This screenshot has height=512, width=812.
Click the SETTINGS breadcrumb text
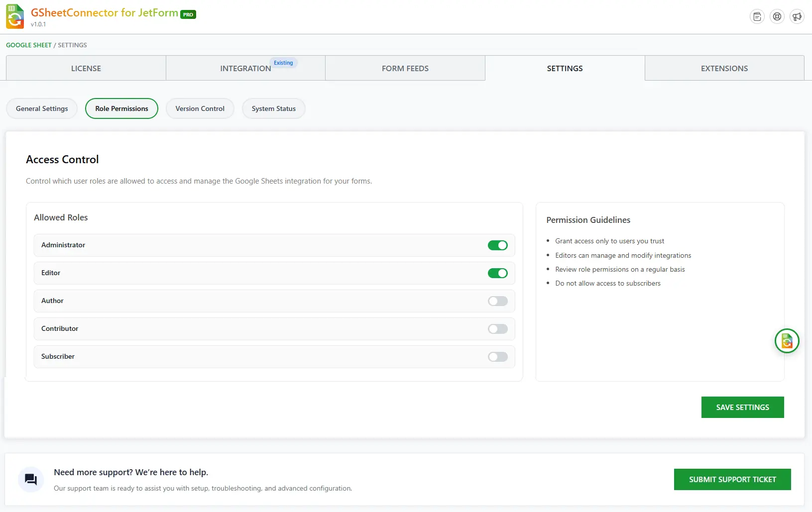pos(72,45)
